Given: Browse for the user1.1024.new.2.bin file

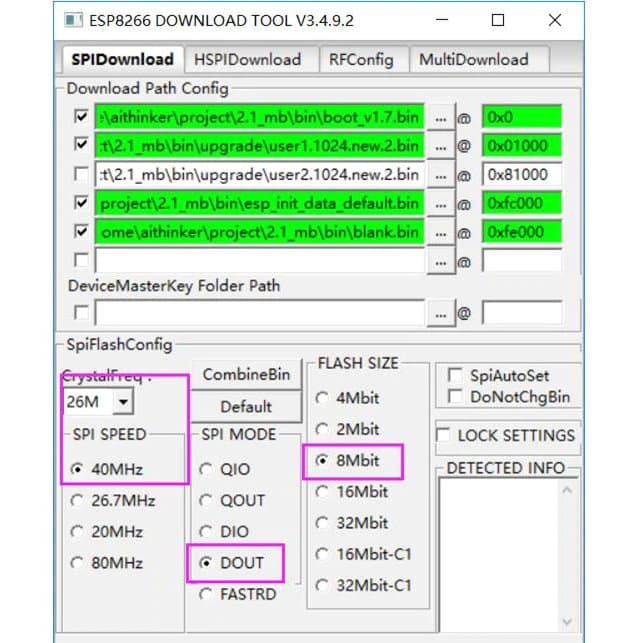Looking at the screenshot, I should pos(441,146).
